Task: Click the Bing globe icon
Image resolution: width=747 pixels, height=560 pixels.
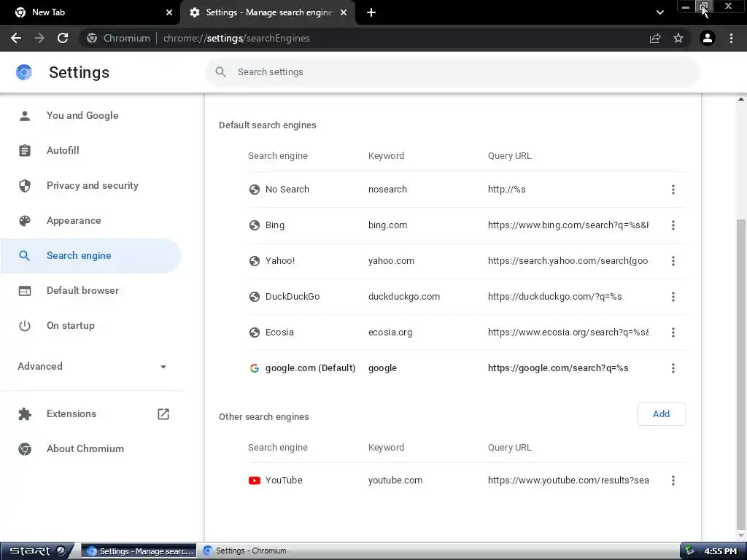Action: coord(255,225)
